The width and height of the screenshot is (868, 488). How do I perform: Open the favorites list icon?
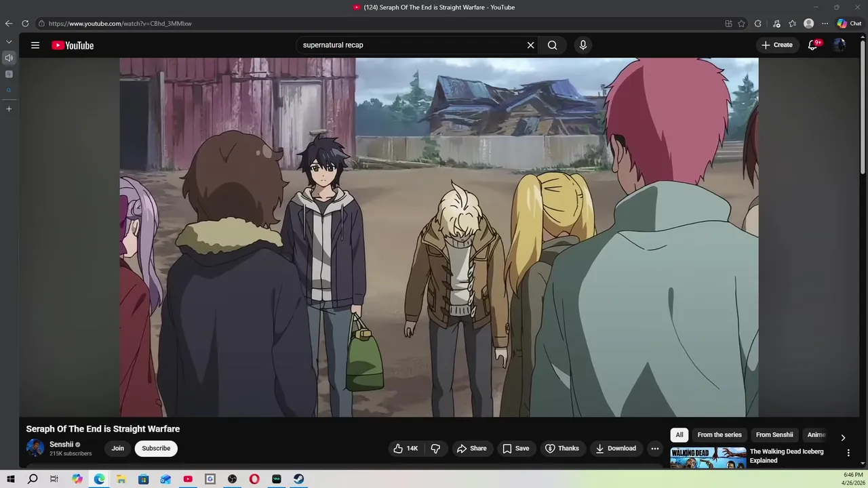(792, 23)
